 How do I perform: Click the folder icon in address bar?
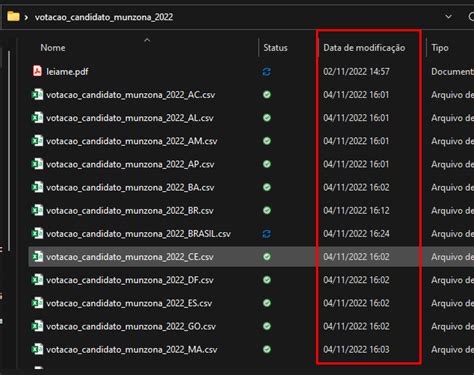[x=13, y=16]
